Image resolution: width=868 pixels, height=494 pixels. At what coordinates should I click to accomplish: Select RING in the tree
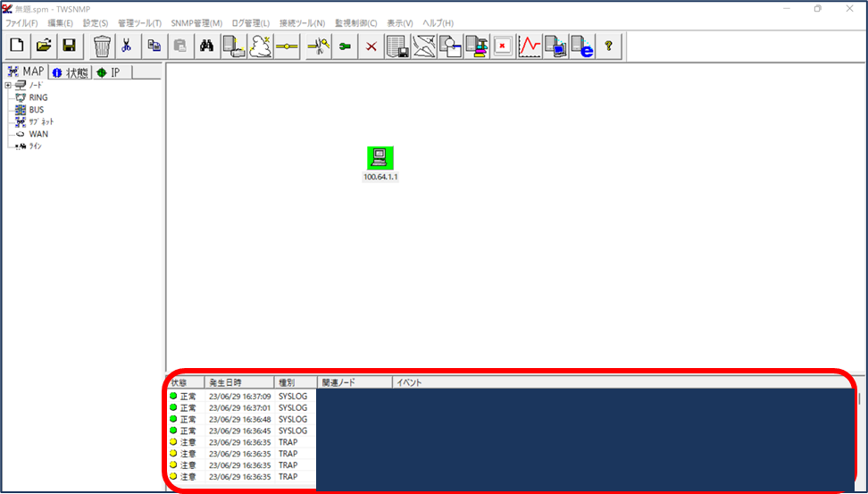(x=38, y=97)
